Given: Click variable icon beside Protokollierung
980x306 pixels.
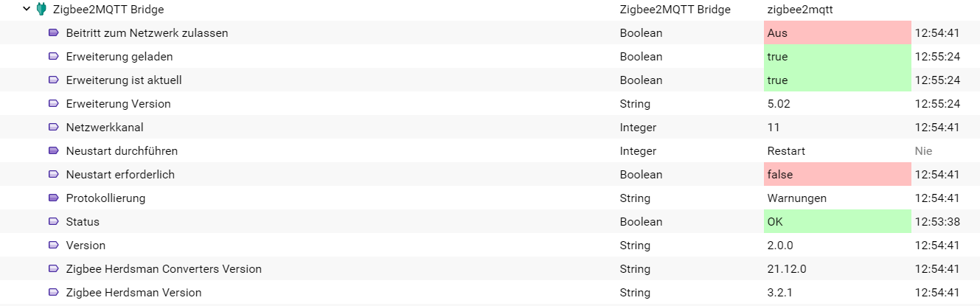Looking at the screenshot, I should click(53, 198).
